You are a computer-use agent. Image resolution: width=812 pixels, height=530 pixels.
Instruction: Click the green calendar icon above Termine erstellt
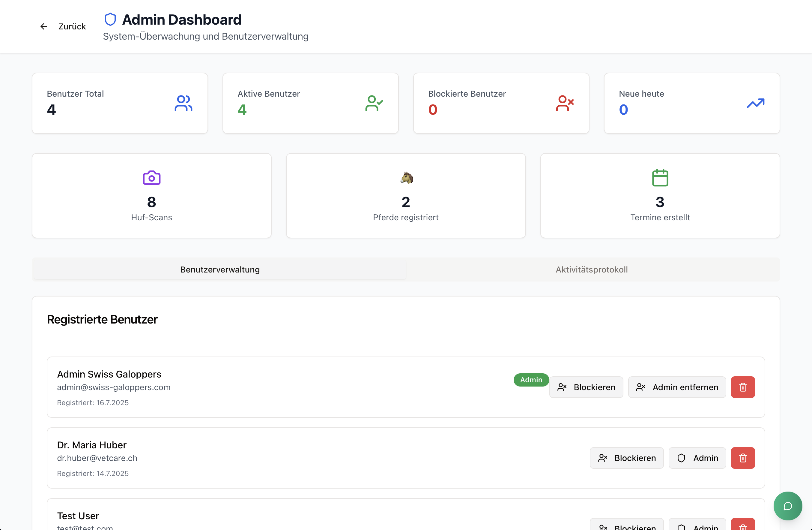660,178
